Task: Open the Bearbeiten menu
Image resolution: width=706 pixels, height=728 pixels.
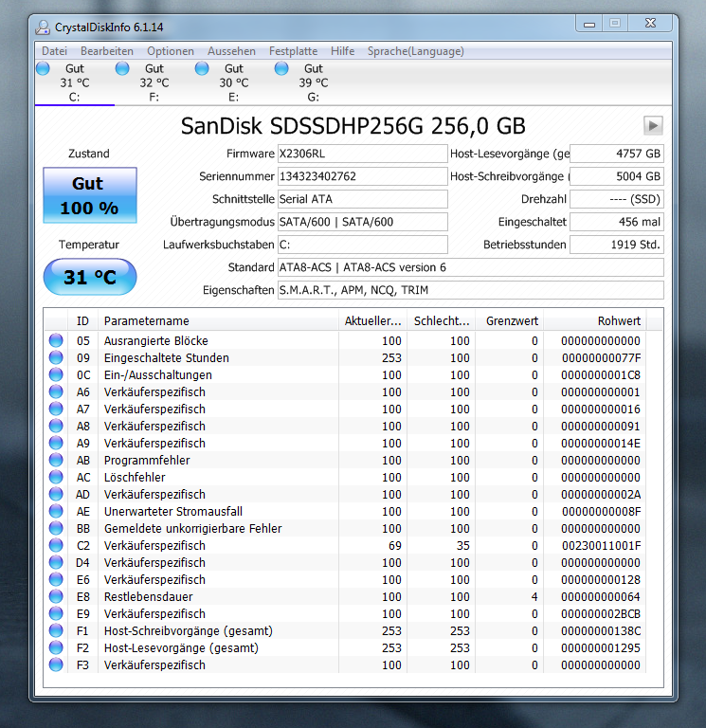Action: (107, 51)
